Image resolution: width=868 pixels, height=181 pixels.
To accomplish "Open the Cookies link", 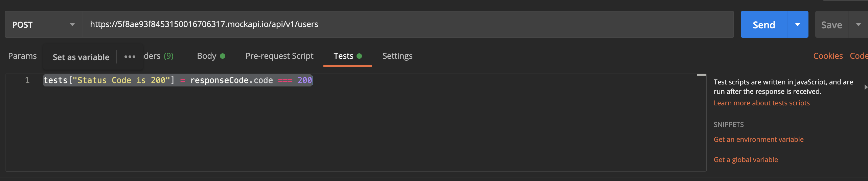I will [x=828, y=56].
